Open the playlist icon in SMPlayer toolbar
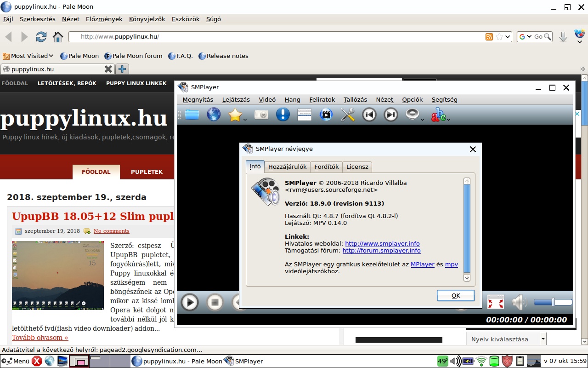 (x=305, y=115)
